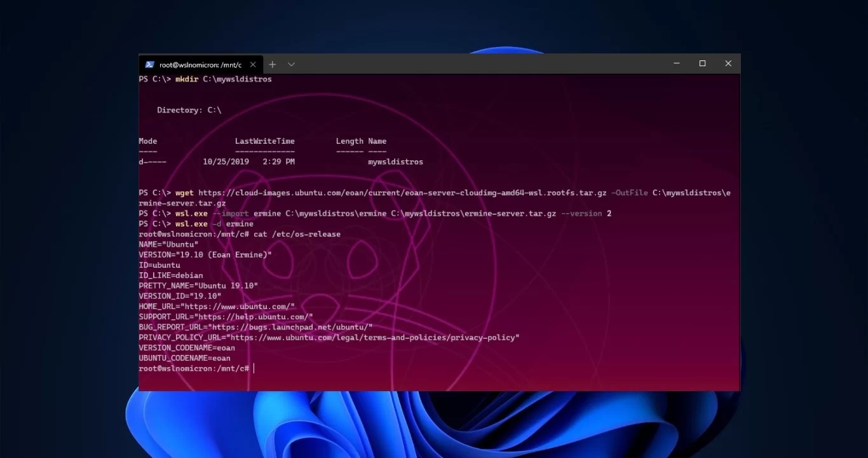
Task: Click the UBUNTU_CODENAME=eoan text
Action: coord(184,358)
